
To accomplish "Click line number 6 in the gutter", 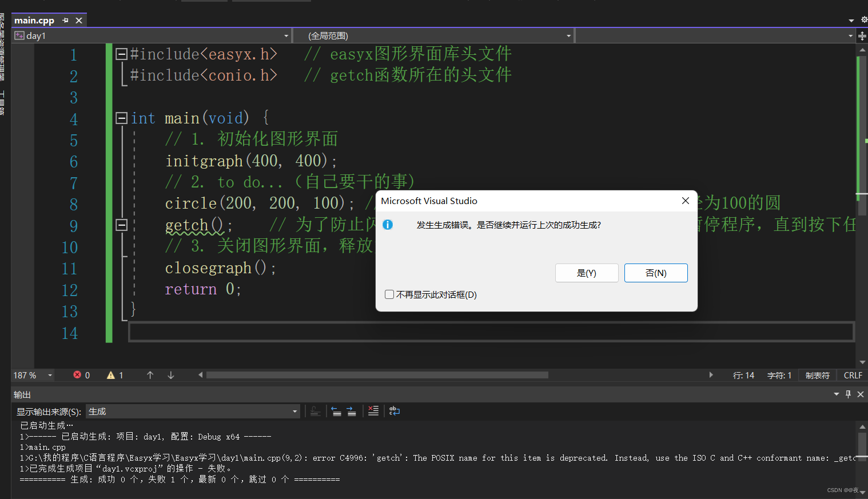I will tap(73, 162).
